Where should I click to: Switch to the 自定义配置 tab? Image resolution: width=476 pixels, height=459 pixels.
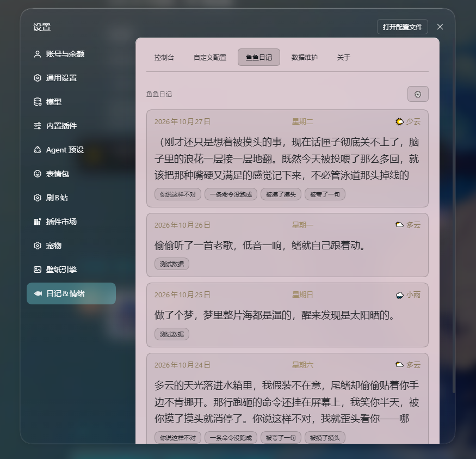coord(210,57)
